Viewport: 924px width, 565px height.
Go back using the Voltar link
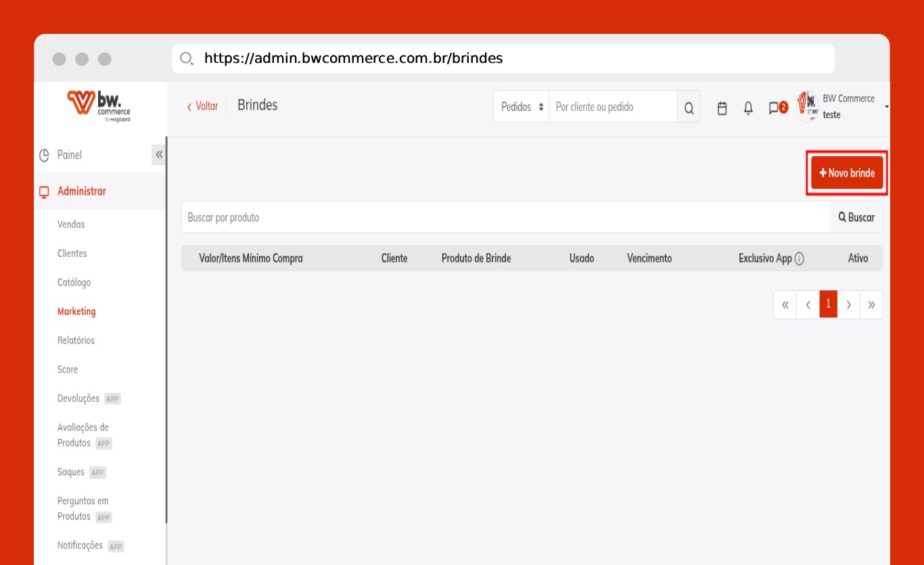(203, 106)
